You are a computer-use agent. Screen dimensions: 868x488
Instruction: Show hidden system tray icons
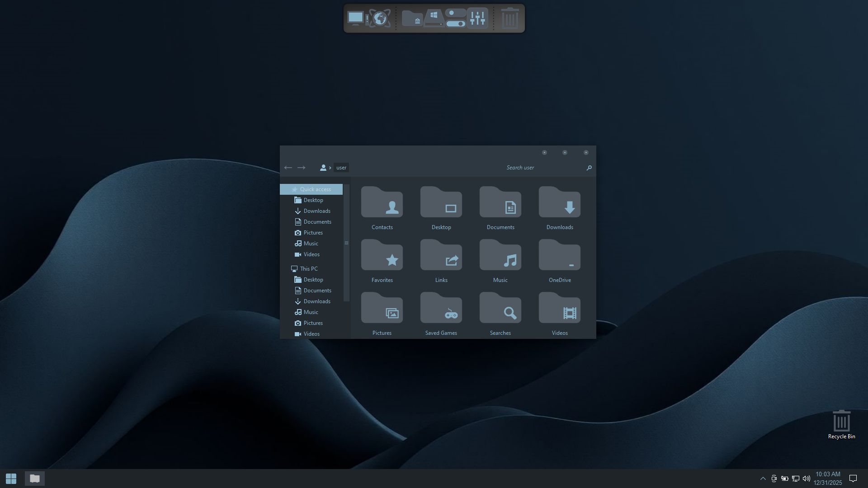pyautogui.click(x=763, y=479)
